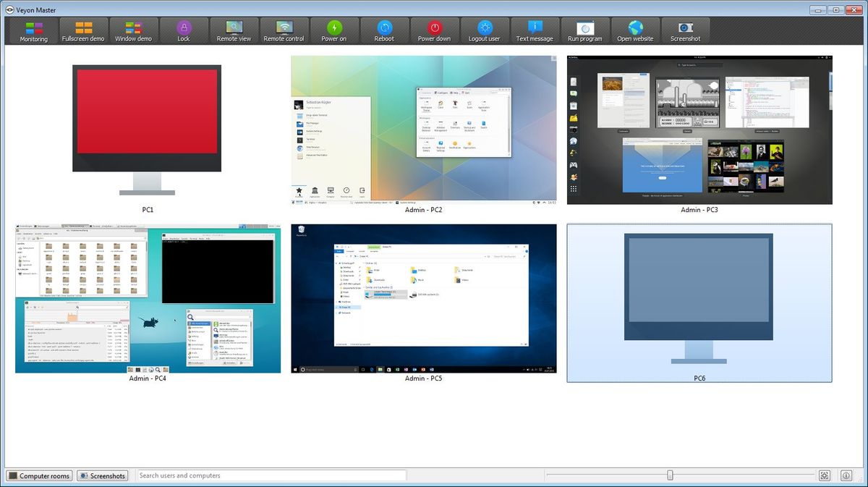
Task: Take a Screenshot of computers
Action: pos(685,30)
